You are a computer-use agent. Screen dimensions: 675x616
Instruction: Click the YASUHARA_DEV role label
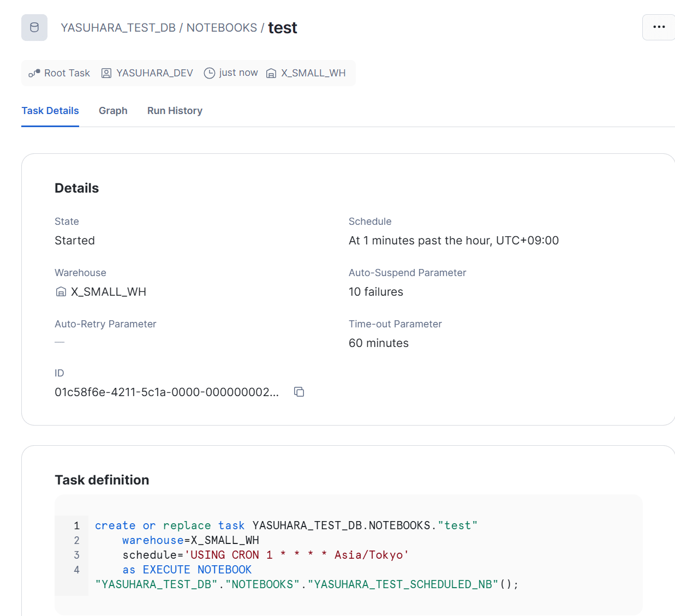point(155,73)
